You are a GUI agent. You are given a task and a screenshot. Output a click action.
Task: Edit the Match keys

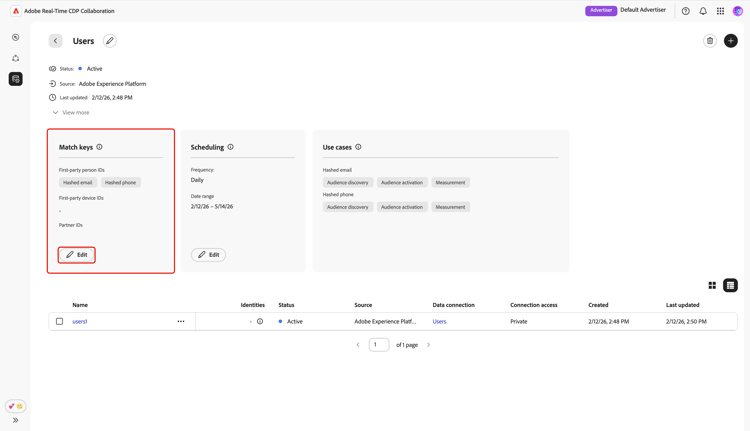tap(77, 255)
